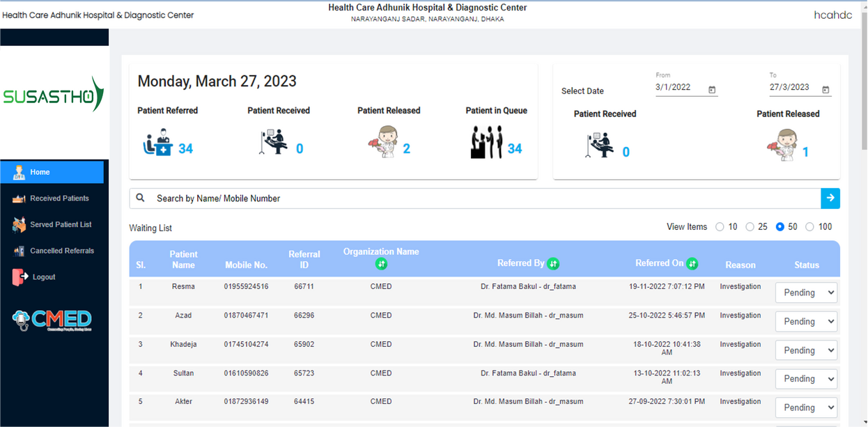Viewport: 868px width, 427px height.
Task: Click referral ID 65723
Action: coord(304,373)
